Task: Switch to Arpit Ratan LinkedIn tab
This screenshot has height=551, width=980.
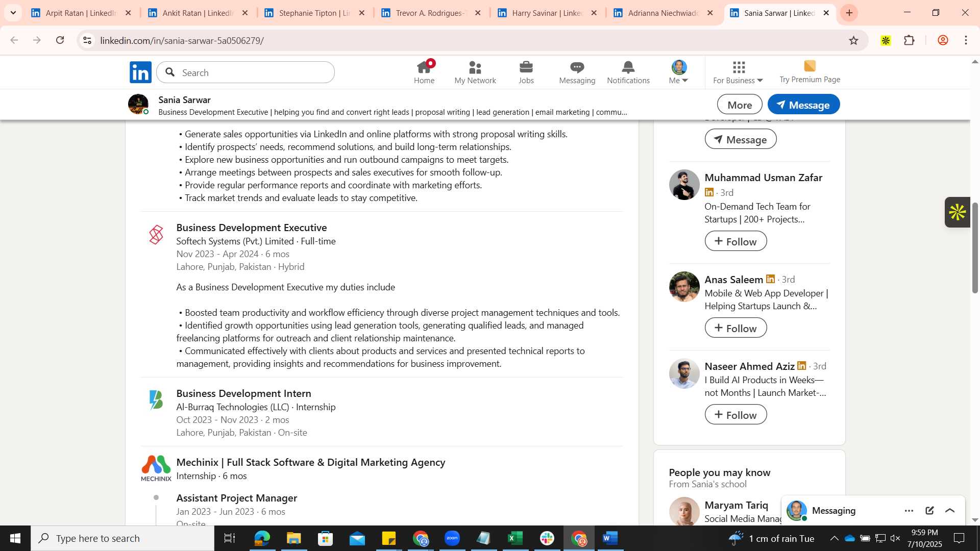Action: (80, 13)
